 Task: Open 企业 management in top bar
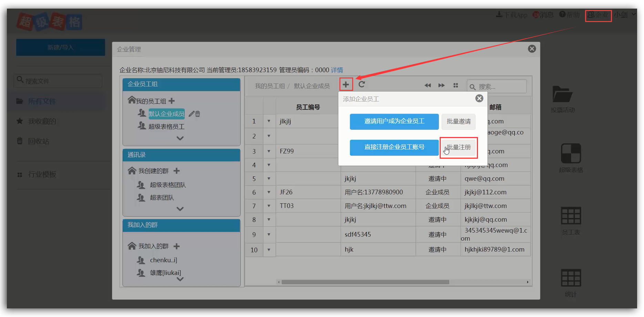(x=598, y=15)
